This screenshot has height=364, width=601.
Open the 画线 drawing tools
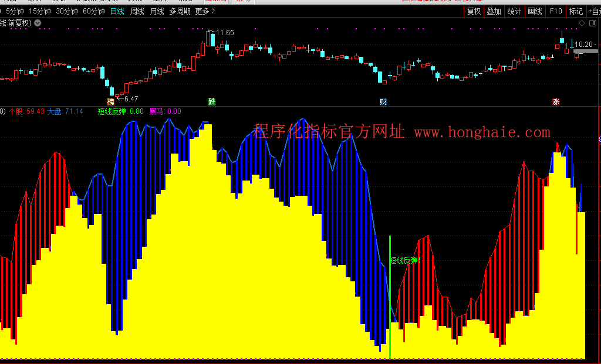tap(535, 11)
